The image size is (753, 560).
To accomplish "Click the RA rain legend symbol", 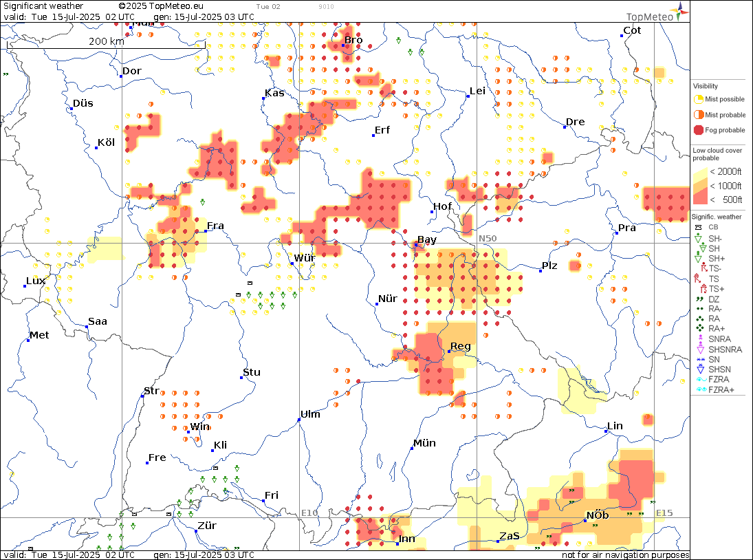I will [699, 319].
